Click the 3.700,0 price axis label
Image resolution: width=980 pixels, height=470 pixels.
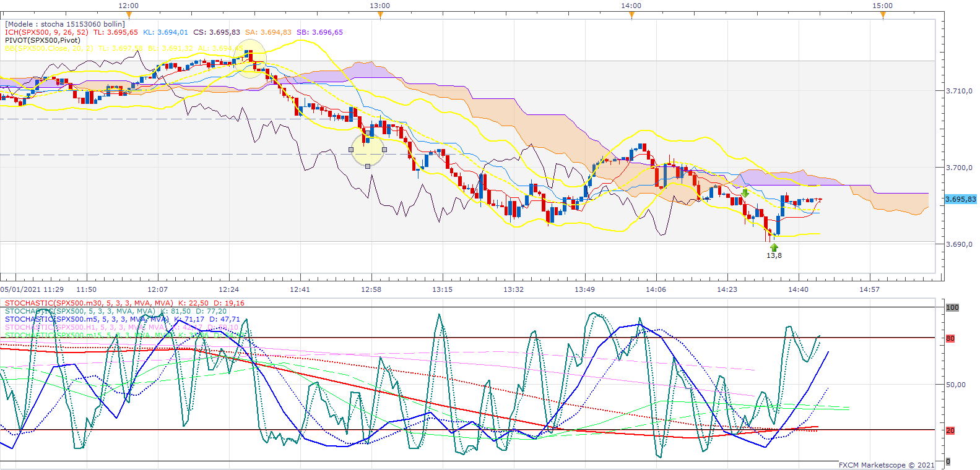point(959,168)
